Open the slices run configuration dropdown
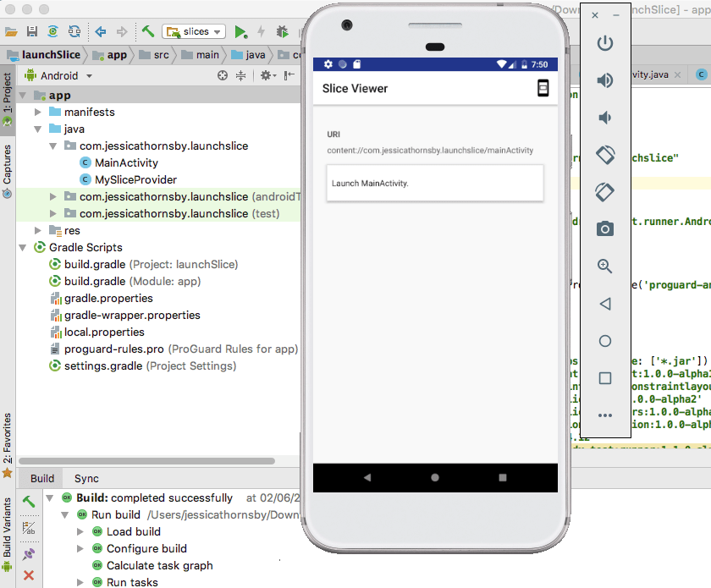 (x=194, y=31)
